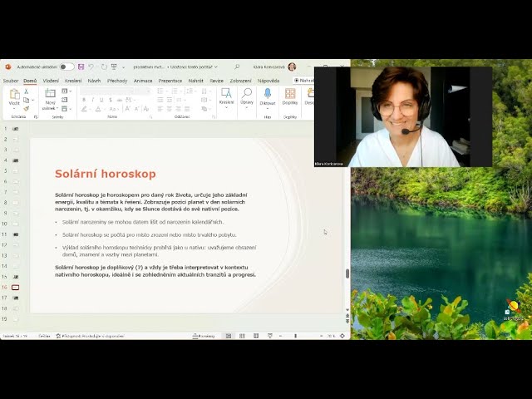Switch to the Animace tab
532x399 pixels.
coord(143,81)
